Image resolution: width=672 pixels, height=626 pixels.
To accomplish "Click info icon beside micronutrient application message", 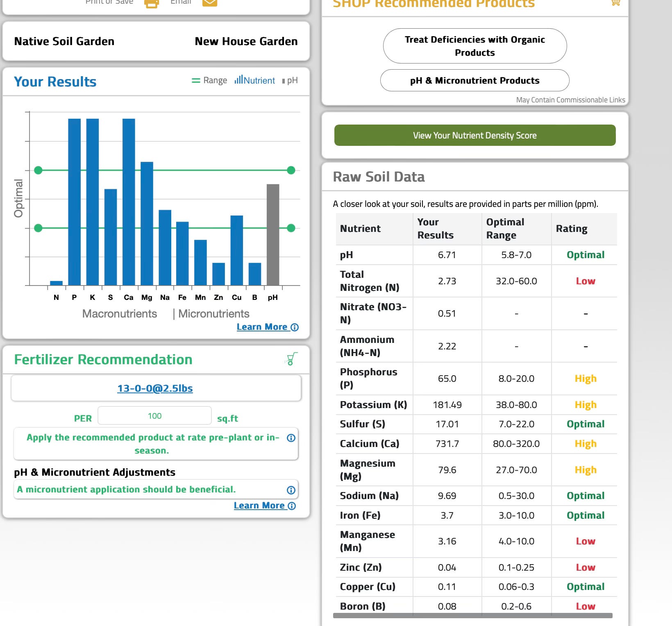I will point(291,490).
